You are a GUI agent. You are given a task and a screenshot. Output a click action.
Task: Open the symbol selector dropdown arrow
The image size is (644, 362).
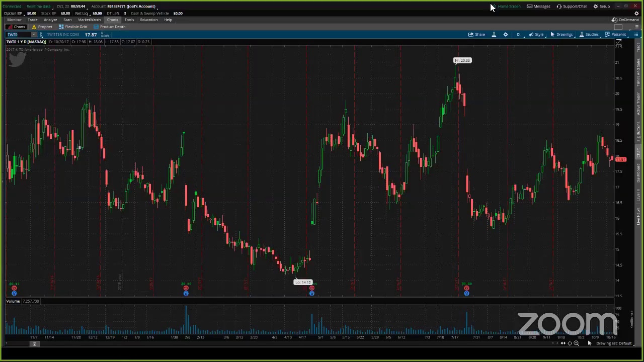(x=34, y=35)
